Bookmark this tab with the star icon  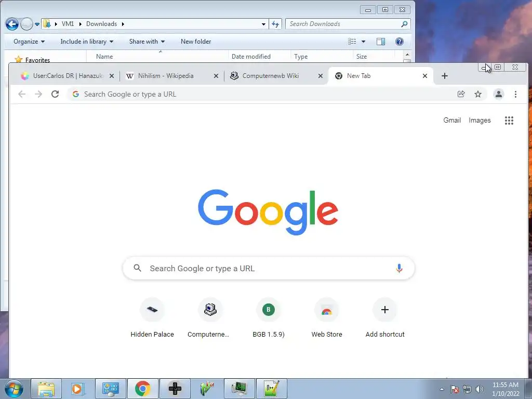click(x=478, y=94)
